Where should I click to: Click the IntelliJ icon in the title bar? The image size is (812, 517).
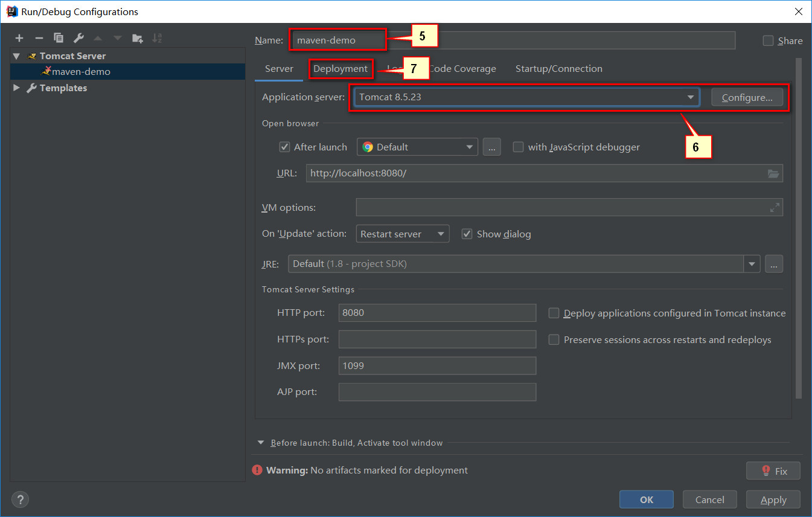coord(11,11)
